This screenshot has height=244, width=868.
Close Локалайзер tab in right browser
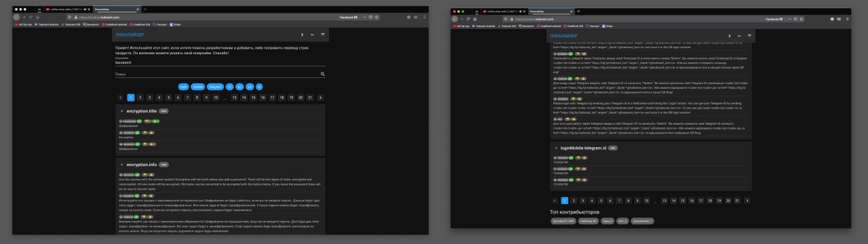571,12
